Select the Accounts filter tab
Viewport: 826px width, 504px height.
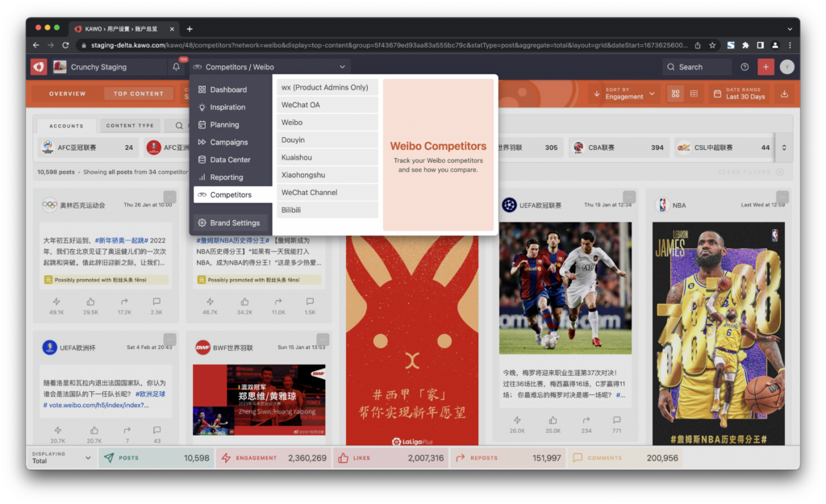click(66, 126)
